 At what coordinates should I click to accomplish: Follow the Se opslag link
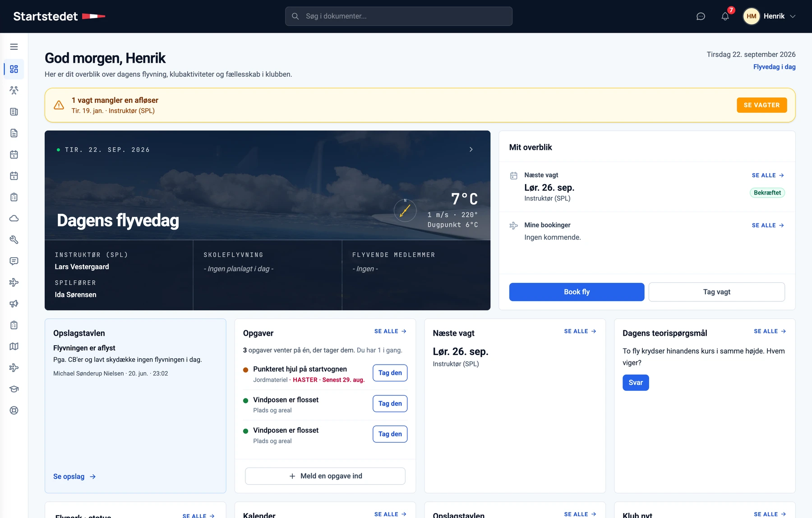(x=74, y=476)
